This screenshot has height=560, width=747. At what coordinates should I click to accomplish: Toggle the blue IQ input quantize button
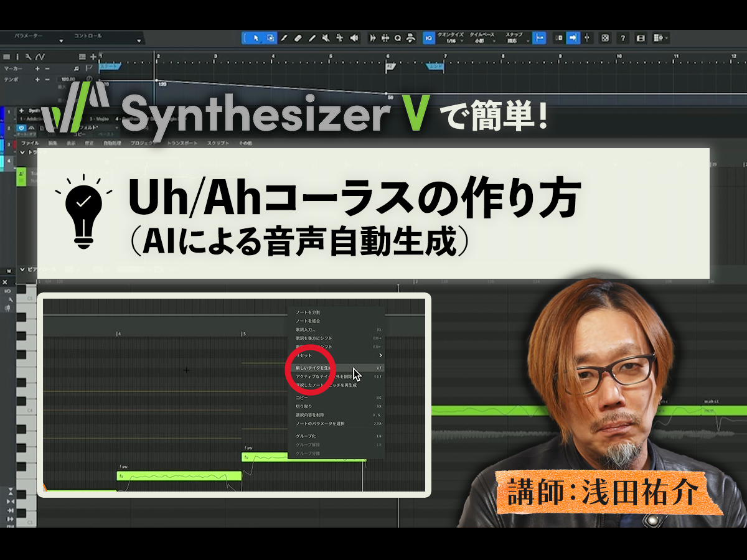(x=428, y=38)
